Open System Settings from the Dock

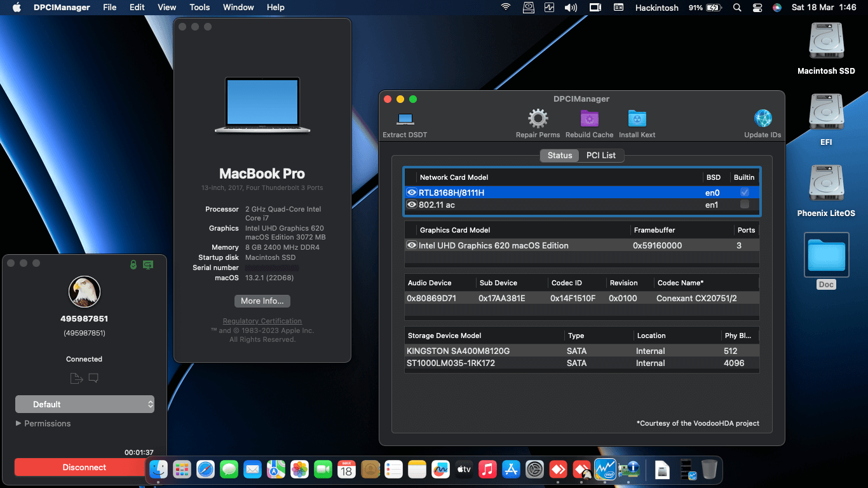tap(534, 470)
